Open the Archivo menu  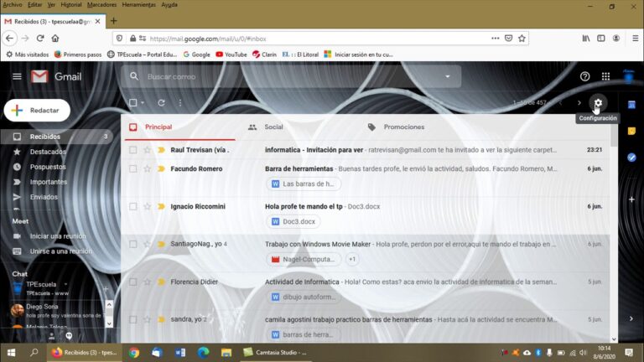pyautogui.click(x=13, y=4)
